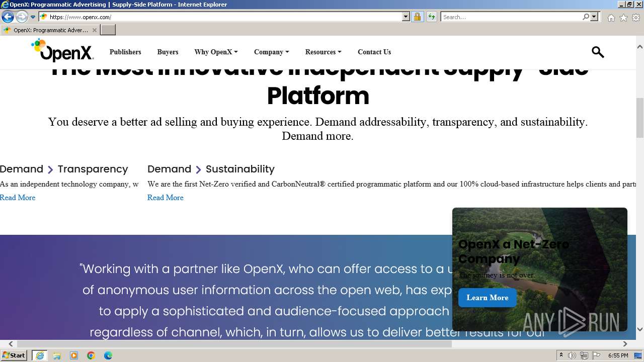Click the OpenX logo

tap(62, 50)
